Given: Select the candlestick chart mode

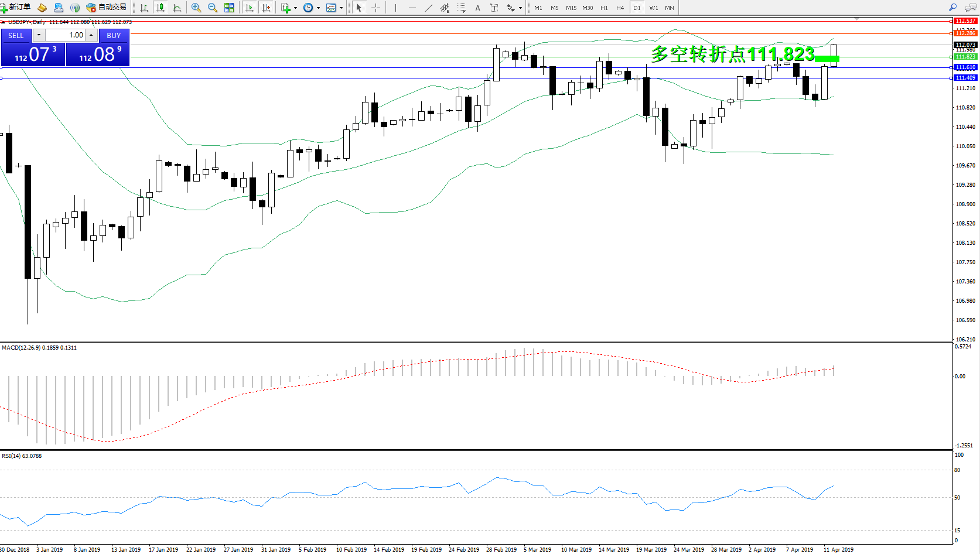Looking at the screenshot, I should 160,8.
